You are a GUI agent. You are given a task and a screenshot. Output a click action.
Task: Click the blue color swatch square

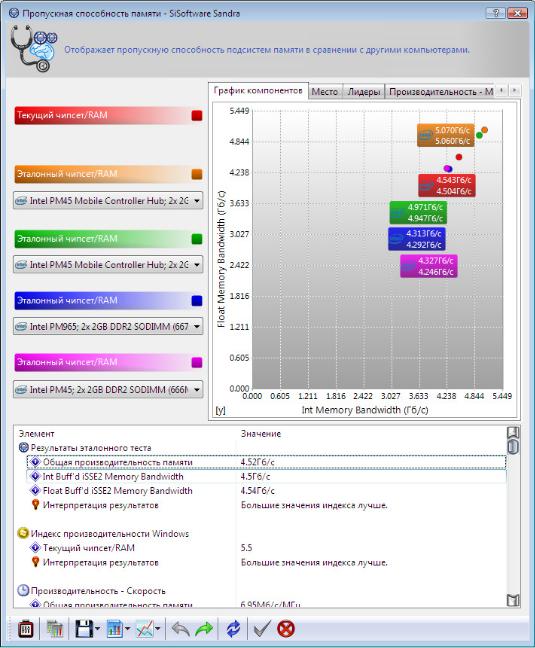tap(197, 300)
